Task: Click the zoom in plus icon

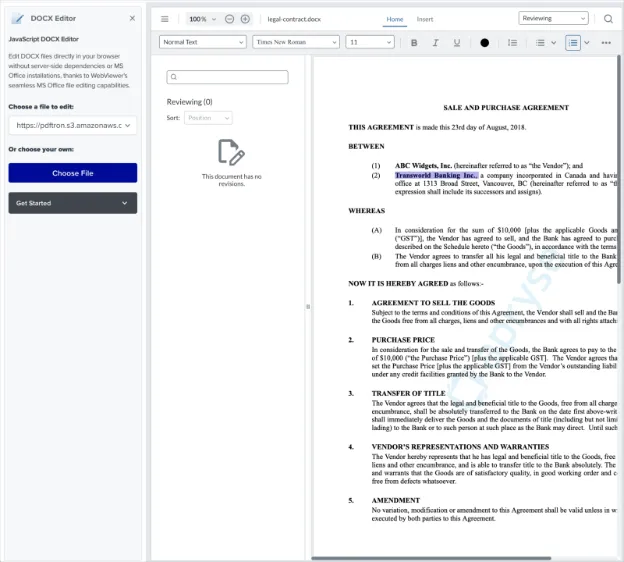Action: [245, 19]
